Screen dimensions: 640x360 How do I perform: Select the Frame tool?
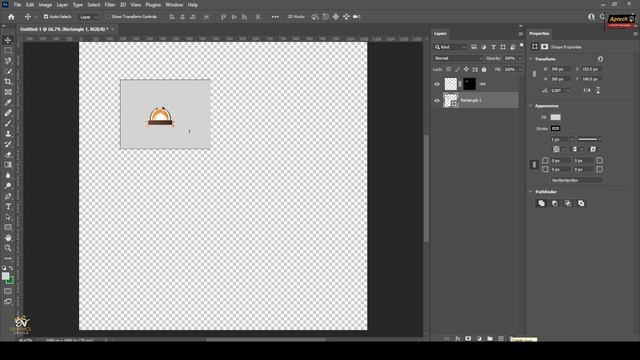tap(8, 92)
